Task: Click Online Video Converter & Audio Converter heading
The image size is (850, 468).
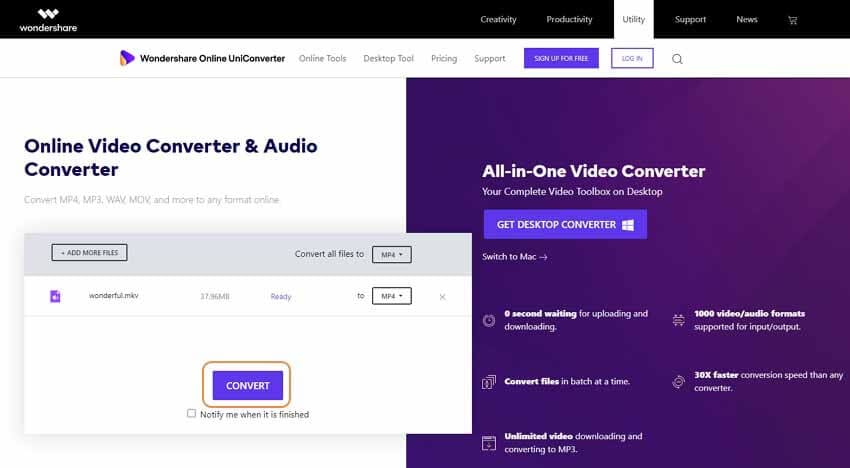Action: 171,157
